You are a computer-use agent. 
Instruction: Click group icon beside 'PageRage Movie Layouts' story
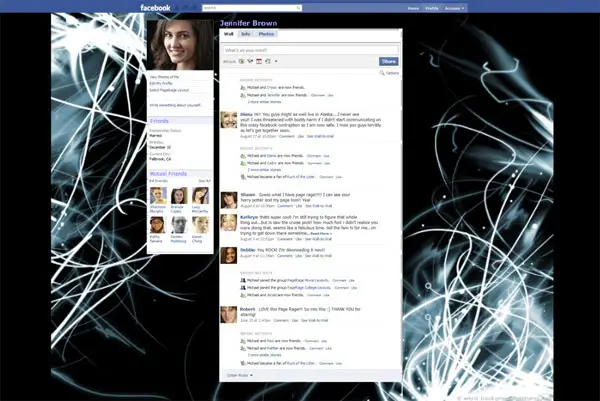[243, 280]
